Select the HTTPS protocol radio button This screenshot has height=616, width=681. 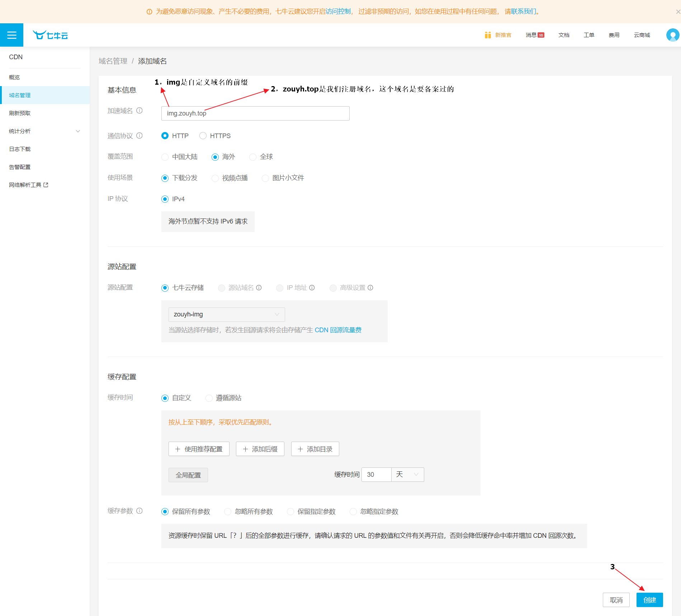coord(203,136)
